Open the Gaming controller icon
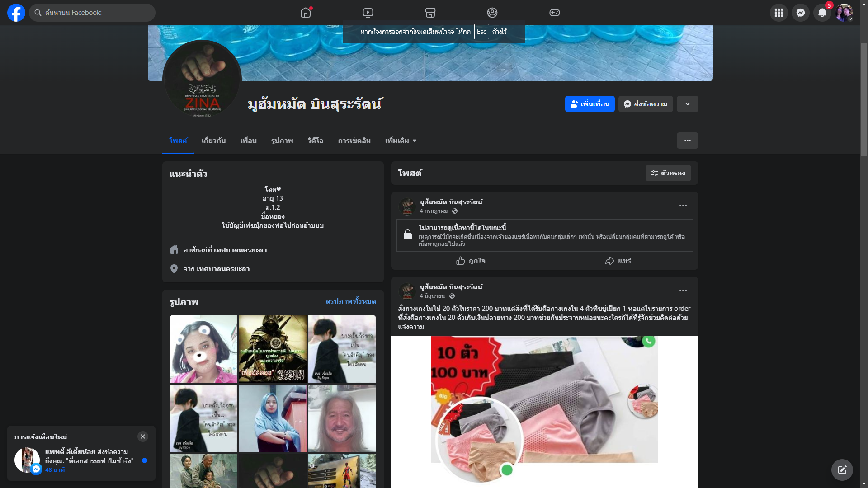 [x=554, y=13]
